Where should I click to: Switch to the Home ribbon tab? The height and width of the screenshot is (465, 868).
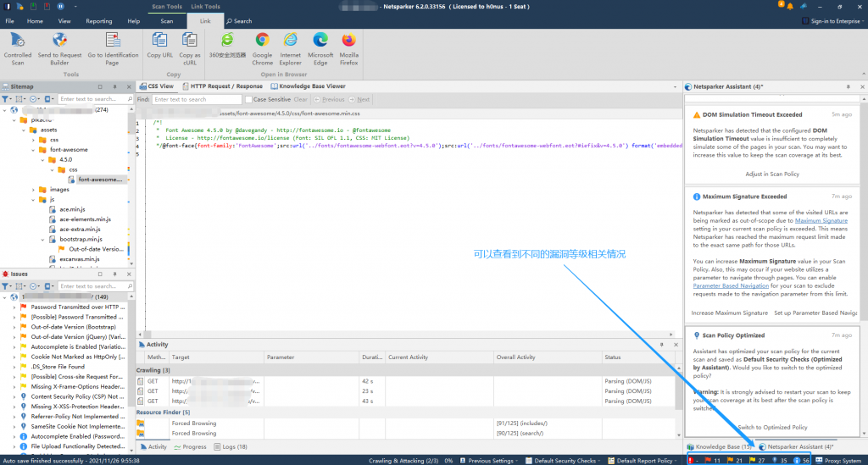pyautogui.click(x=35, y=21)
